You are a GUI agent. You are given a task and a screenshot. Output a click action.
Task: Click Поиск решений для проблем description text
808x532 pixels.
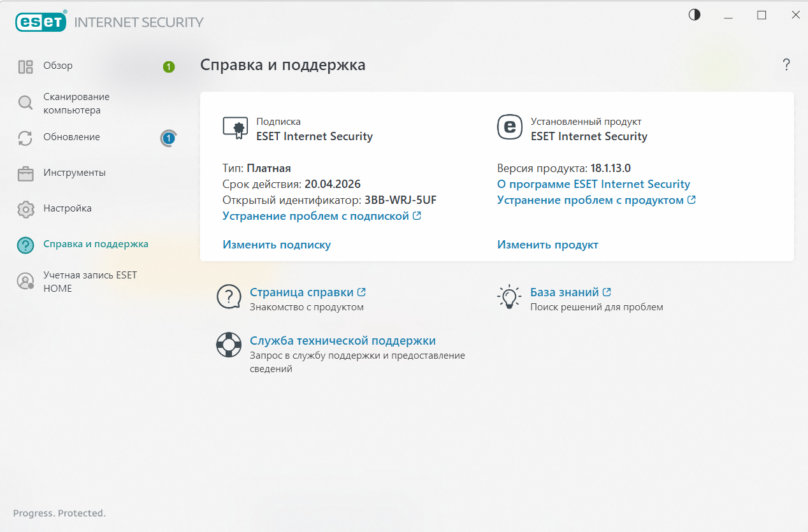tap(596, 307)
